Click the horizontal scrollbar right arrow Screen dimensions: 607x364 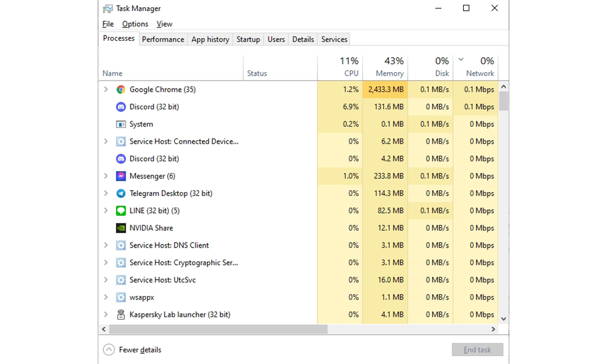[x=493, y=329]
